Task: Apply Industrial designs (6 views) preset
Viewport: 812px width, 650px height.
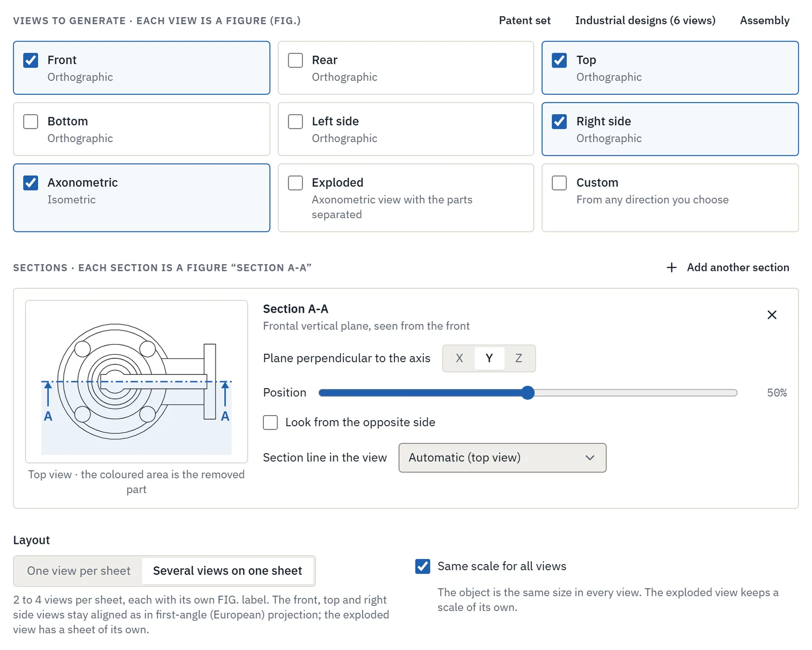Action: point(645,21)
